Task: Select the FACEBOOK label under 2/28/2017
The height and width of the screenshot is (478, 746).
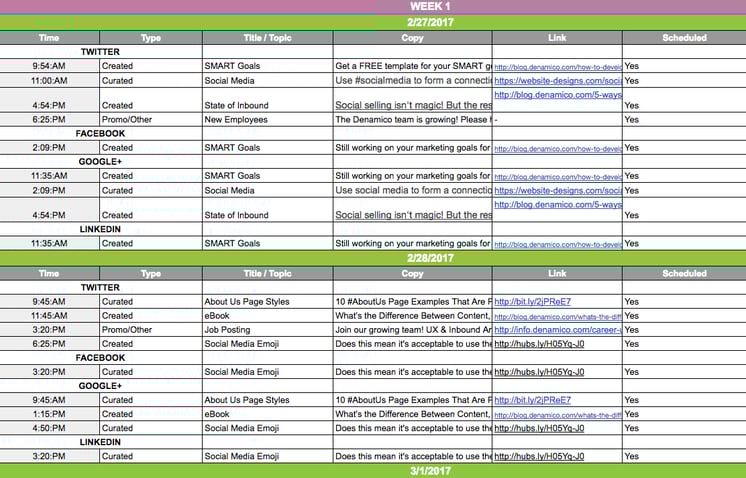Action: [100, 358]
